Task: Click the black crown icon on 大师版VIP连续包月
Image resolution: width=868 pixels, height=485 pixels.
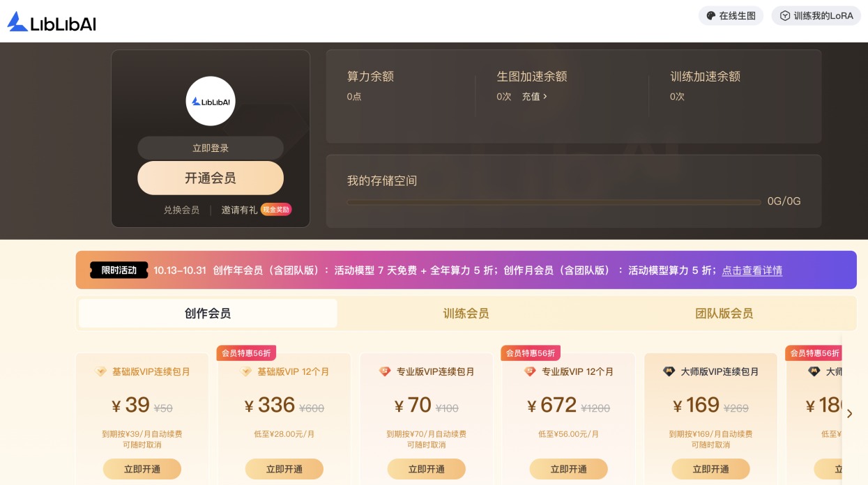Action: [x=669, y=372]
